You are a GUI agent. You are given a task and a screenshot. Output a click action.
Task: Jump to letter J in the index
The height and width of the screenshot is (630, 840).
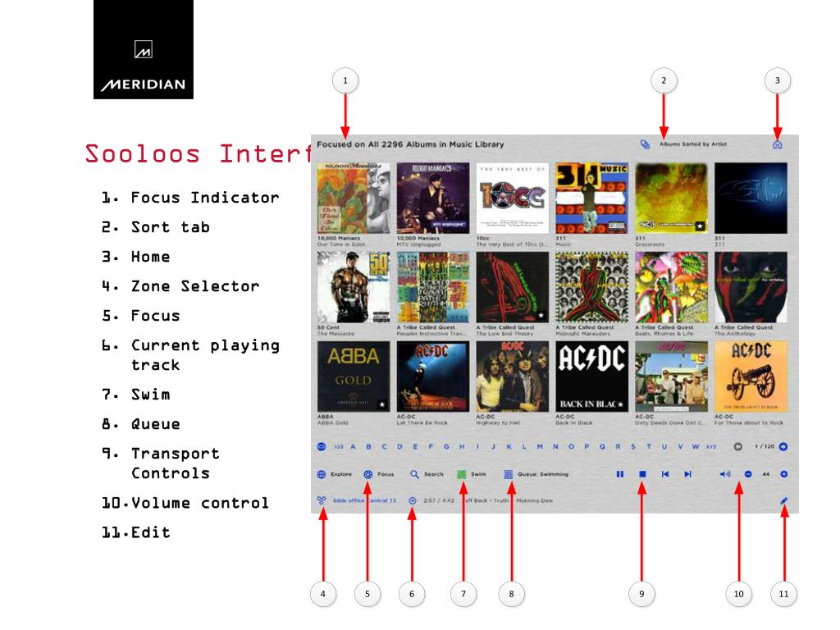(x=493, y=446)
